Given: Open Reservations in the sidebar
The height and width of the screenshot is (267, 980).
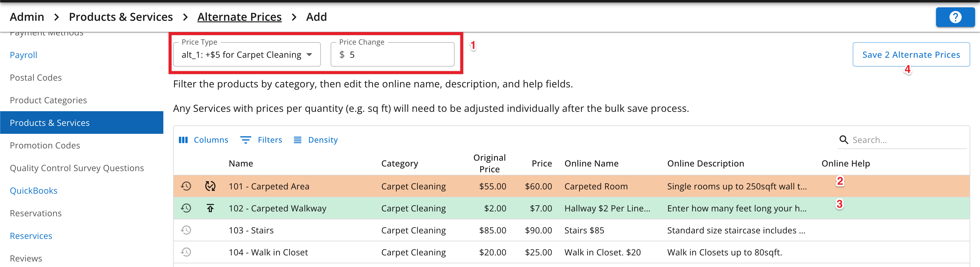Looking at the screenshot, I should pos(36,213).
